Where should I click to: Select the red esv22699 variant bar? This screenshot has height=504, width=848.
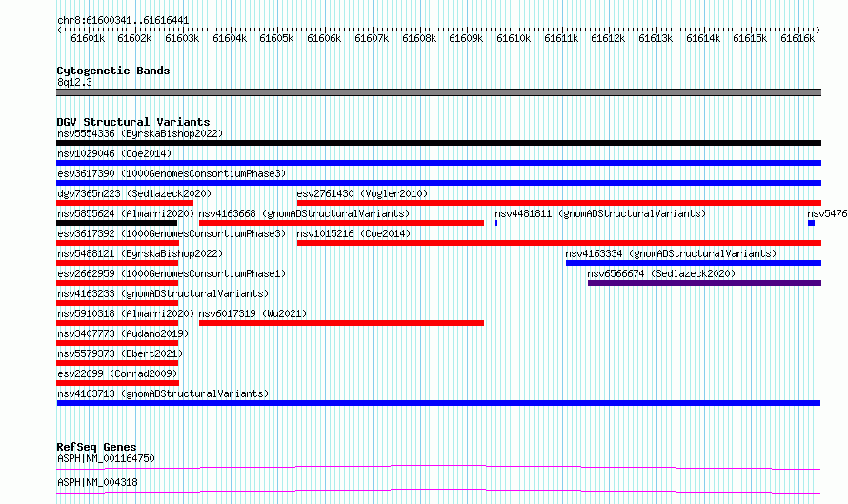tap(117, 383)
